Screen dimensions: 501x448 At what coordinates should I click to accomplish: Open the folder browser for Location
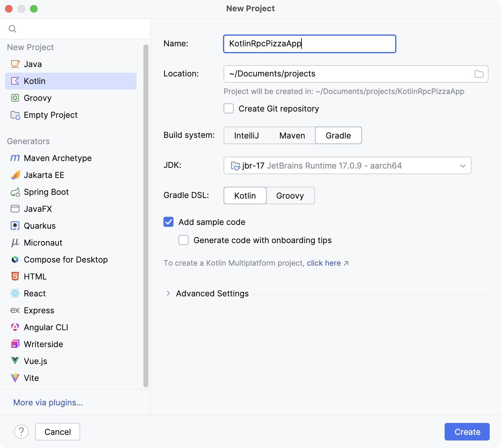point(478,74)
